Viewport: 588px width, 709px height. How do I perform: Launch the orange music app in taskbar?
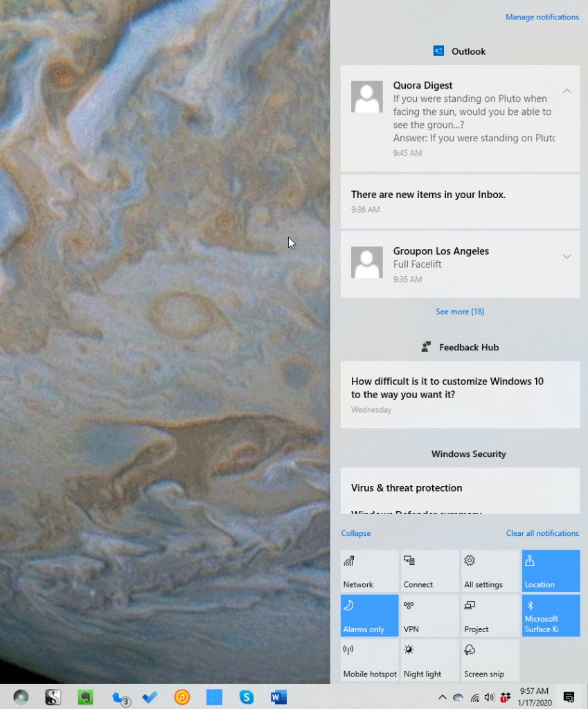pyautogui.click(x=182, y=697)
